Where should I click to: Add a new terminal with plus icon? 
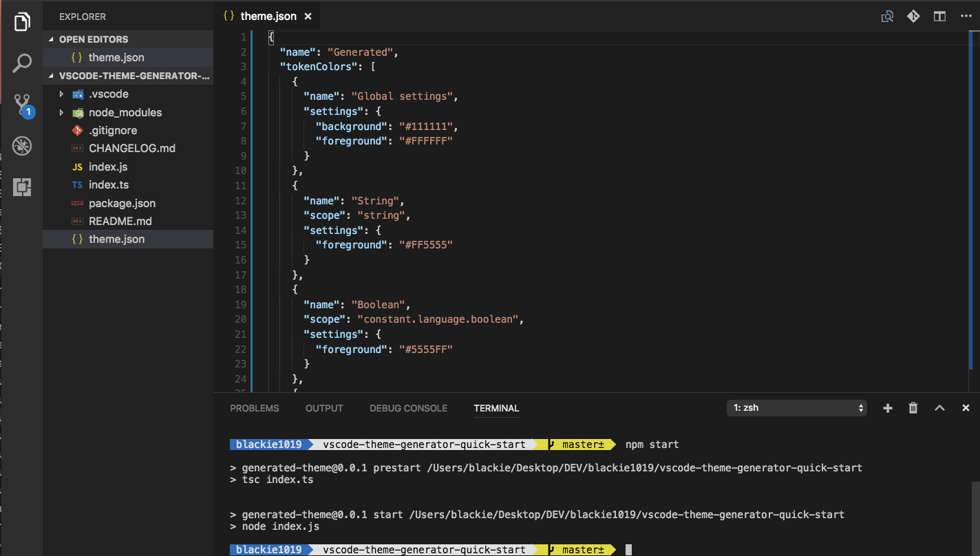[888, 408]
